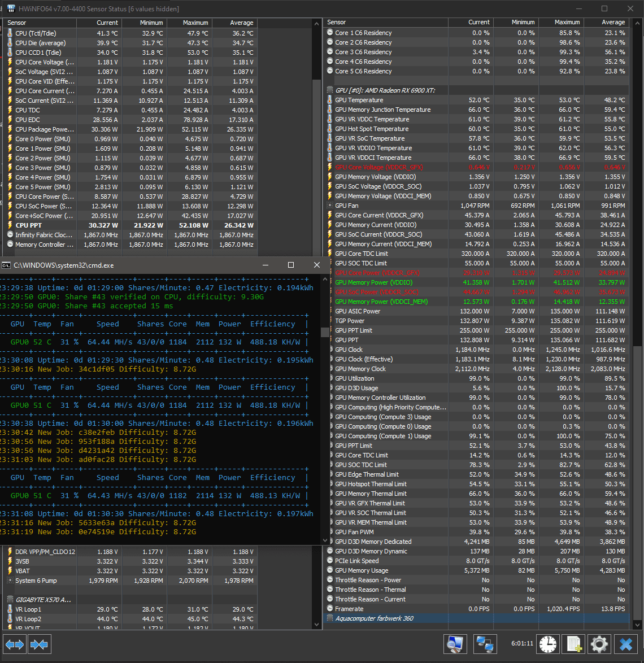
Task: Select the Throttle Reason - Thermal row
Action: [477, 590]
